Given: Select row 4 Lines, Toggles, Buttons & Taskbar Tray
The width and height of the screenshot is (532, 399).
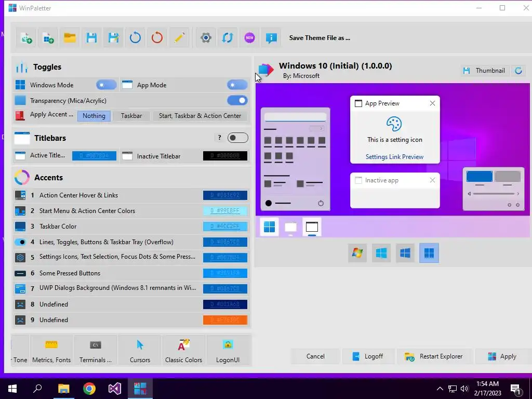Looking at the screenshot, I should 131,242.
